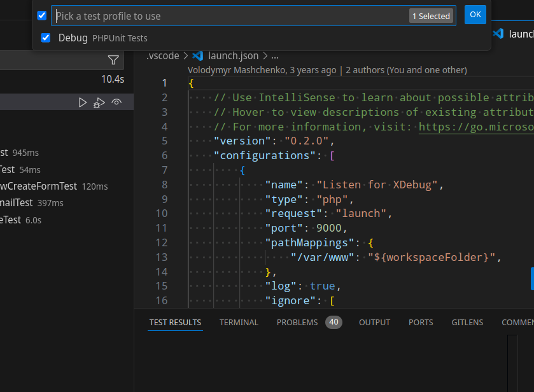Open the breadcrumb ellipsis symbol dropdown

[275, 55]
